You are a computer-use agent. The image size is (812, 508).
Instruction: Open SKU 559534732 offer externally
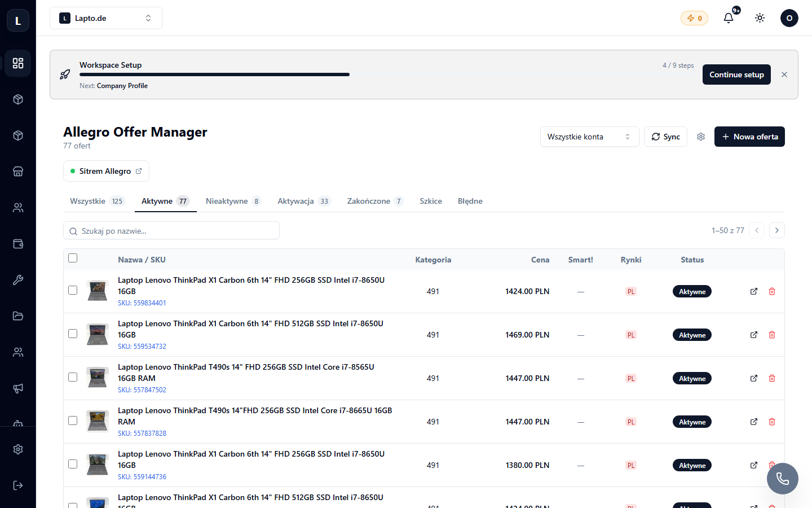(x=754, y=335)
